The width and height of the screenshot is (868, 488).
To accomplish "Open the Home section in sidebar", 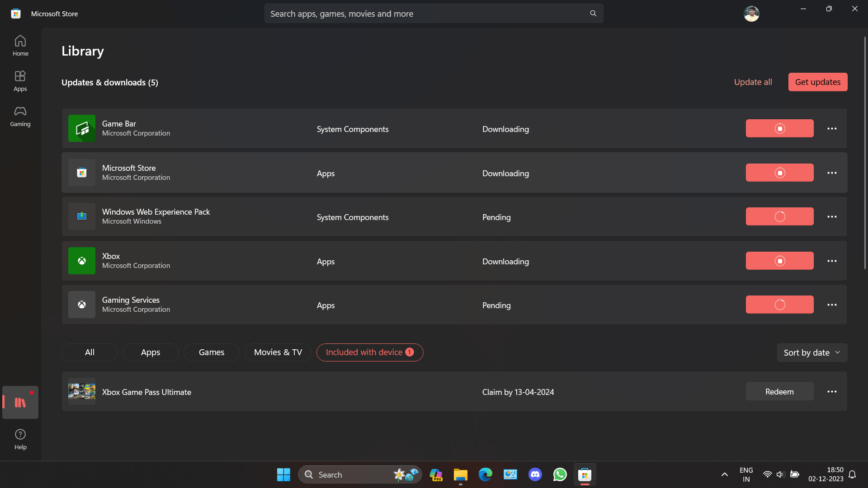I will 20,46.
